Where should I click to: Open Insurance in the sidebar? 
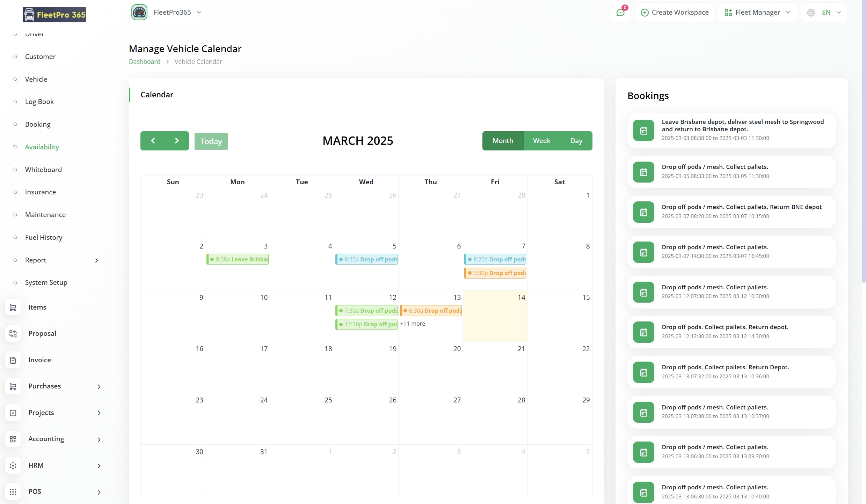pos(41,192)
